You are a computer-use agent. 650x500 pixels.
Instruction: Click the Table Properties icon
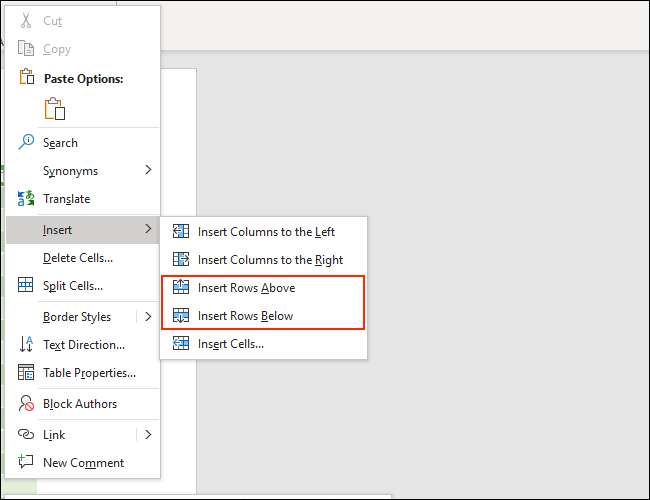tap(26, 373)
